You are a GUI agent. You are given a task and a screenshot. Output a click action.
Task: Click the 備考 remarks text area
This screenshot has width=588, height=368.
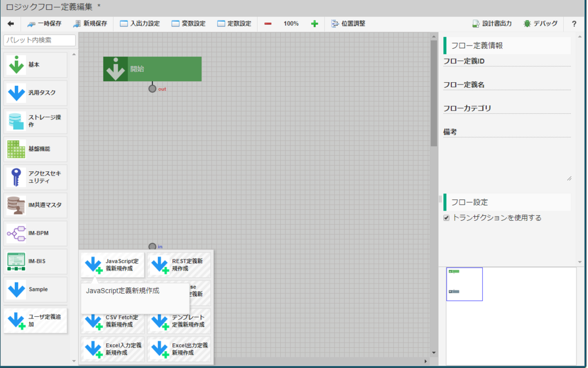pos(507,159)
